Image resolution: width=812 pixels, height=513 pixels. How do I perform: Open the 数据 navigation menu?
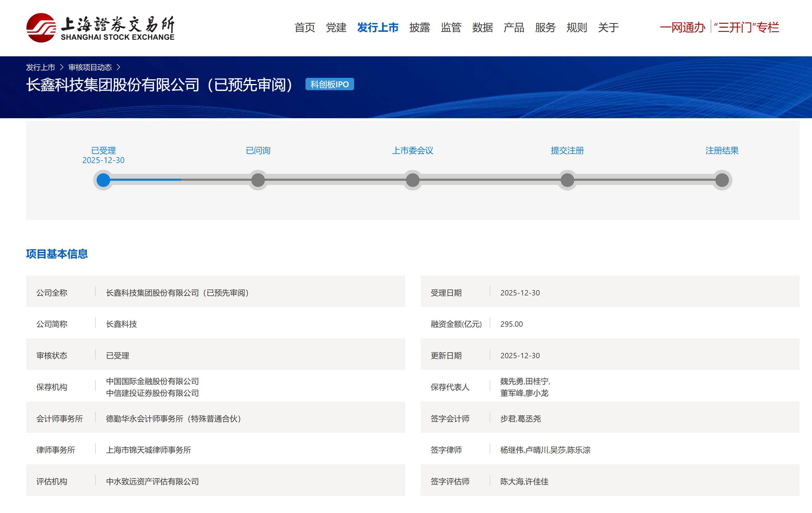pos(482,27)
